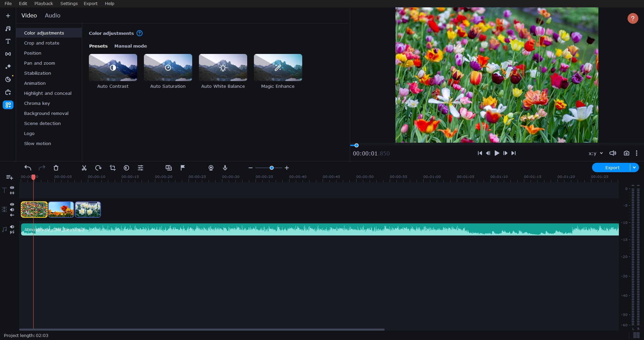644x340 pixels.
Task: Open the preview more options menu
Action: click(x=637, y=153)
